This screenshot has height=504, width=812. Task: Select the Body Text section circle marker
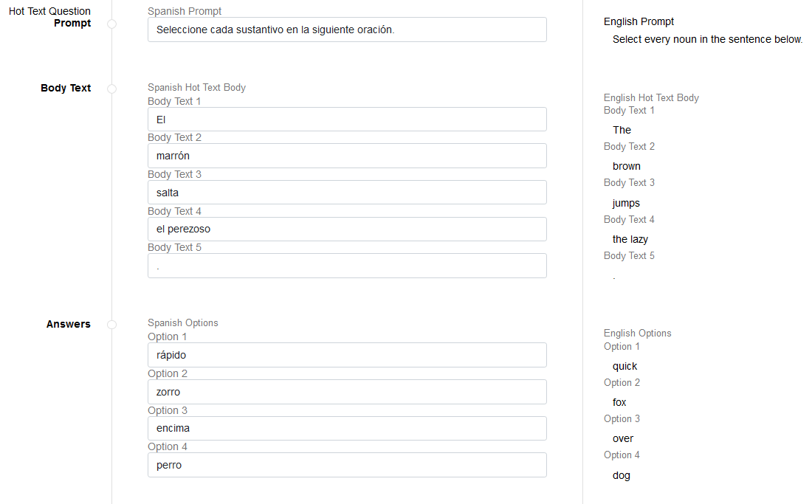point(112,89)
